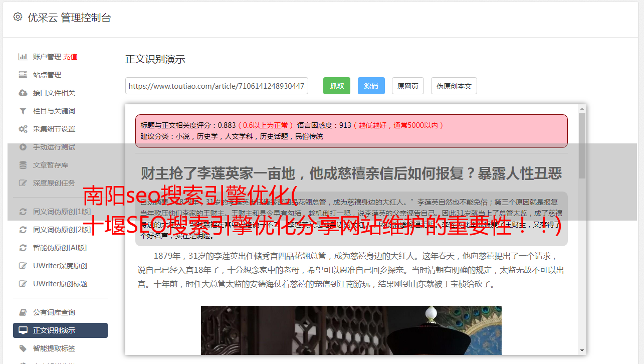Viewport: 644px width, 364px height.
Task: Click the article photo of the Qing hat
Action: click(351, 330)
